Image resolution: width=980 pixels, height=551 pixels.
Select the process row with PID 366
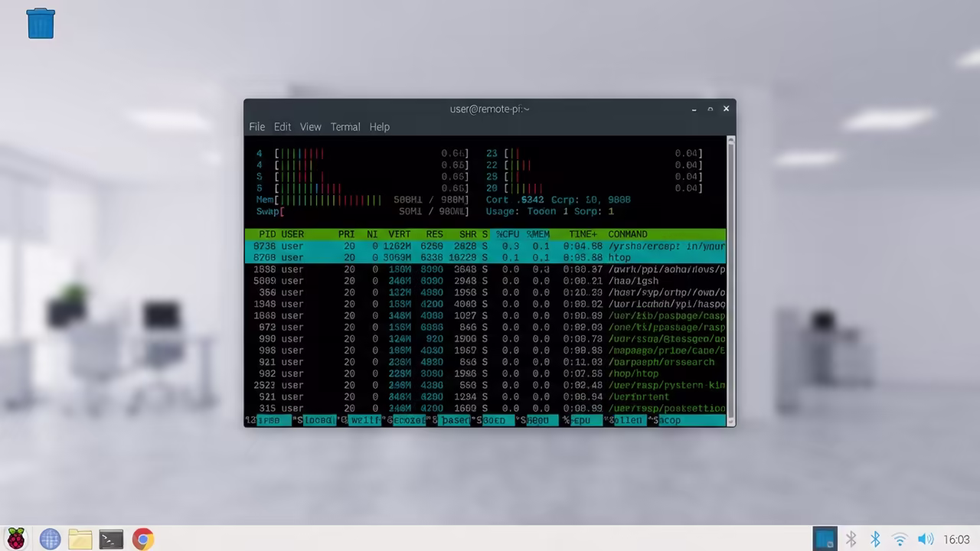tap(485, 292)
